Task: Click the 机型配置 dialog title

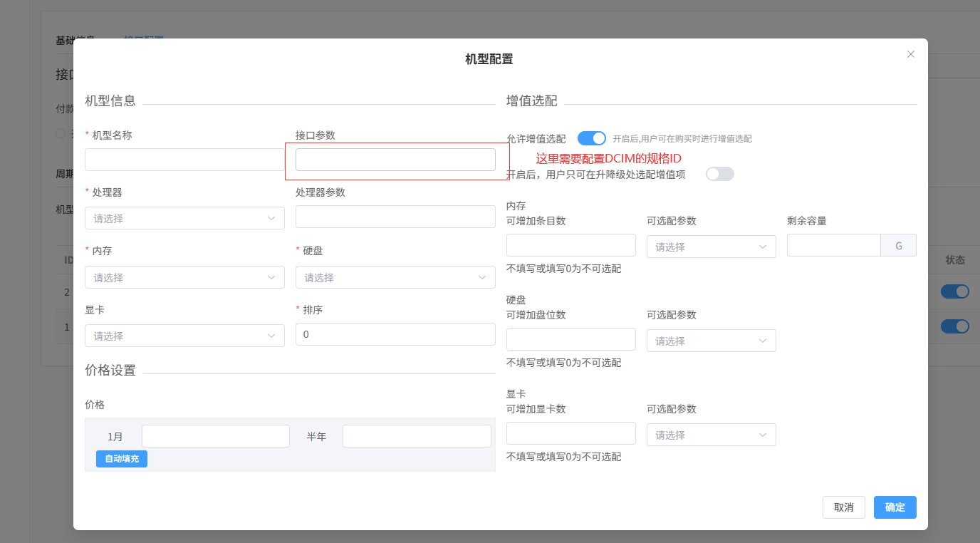Action: coord(489,59)
